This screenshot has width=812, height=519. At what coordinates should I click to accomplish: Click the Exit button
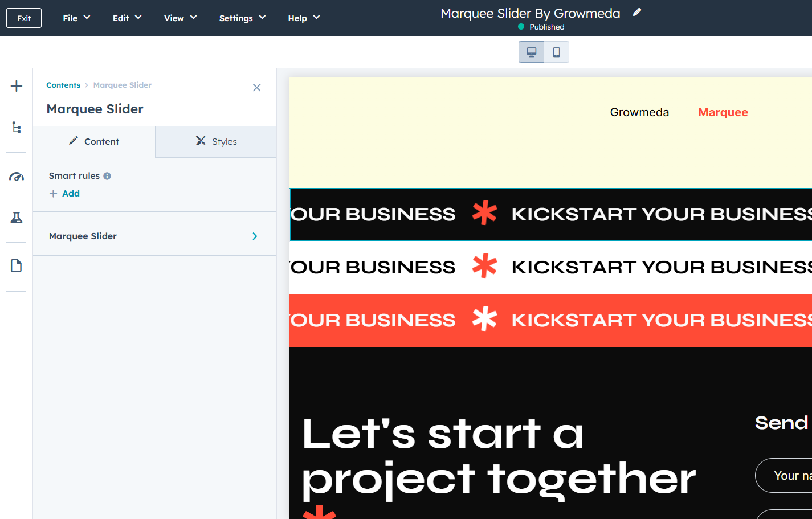click(24, 18)
